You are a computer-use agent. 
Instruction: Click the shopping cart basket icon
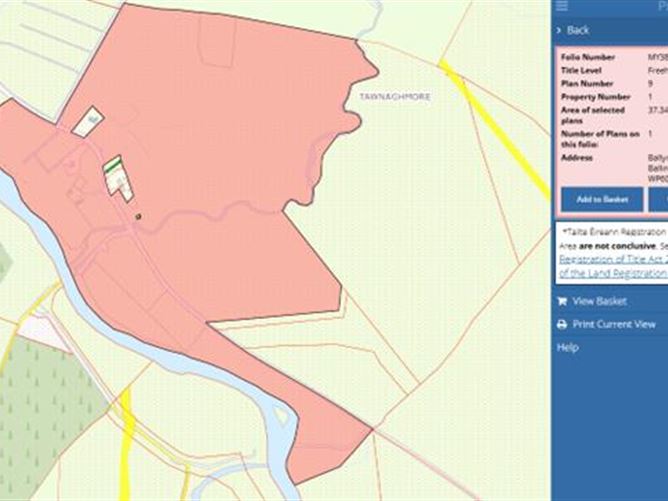point(562,301)
